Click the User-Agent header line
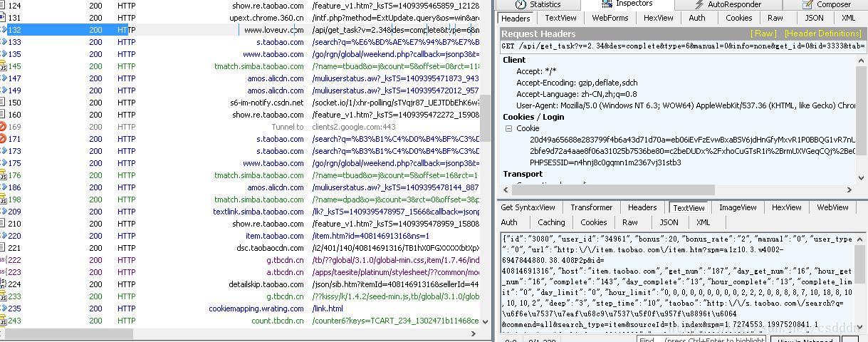 tap(686, 105)
